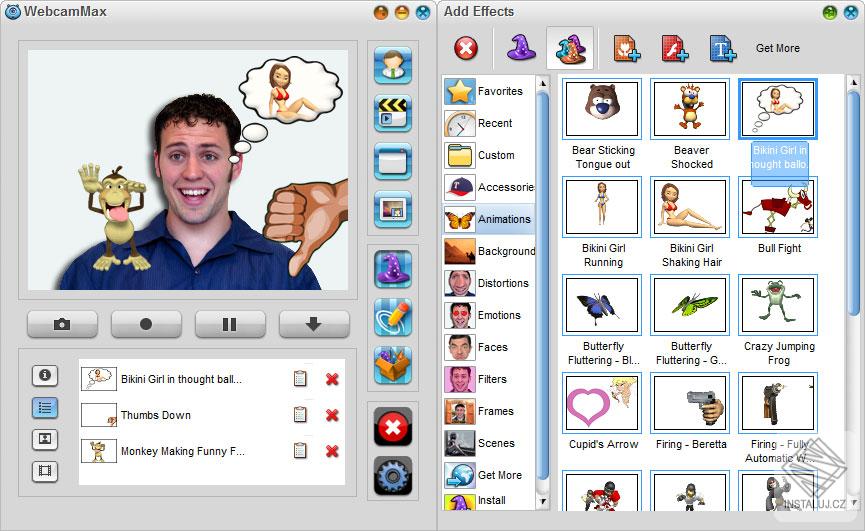Open effects with the wizard hat icon
This screenshot has width=865, height=531.
pos(393,269)
